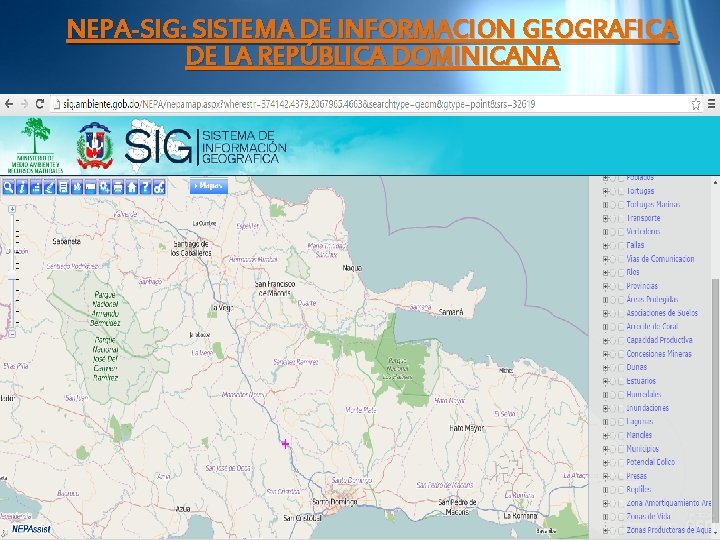Select the Vias de Comunicacion radio button
The image size is (720, 540).
click(x=613, y=259)
